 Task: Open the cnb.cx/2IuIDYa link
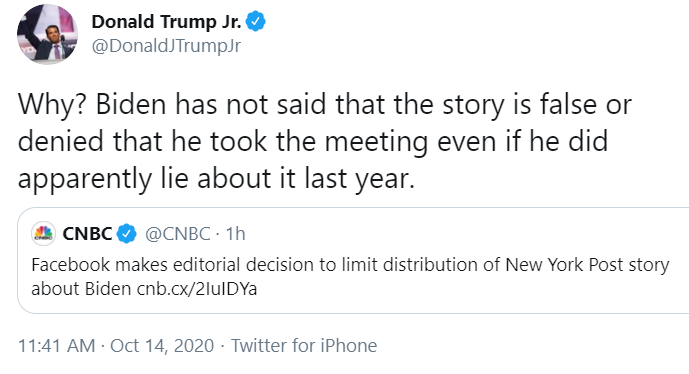click(x=197, y=289)
